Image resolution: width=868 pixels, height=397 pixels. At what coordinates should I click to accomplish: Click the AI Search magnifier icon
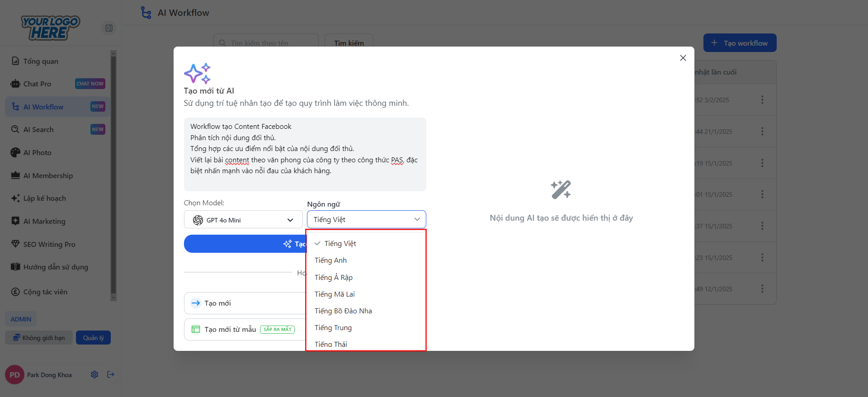(x=15, y=129)
